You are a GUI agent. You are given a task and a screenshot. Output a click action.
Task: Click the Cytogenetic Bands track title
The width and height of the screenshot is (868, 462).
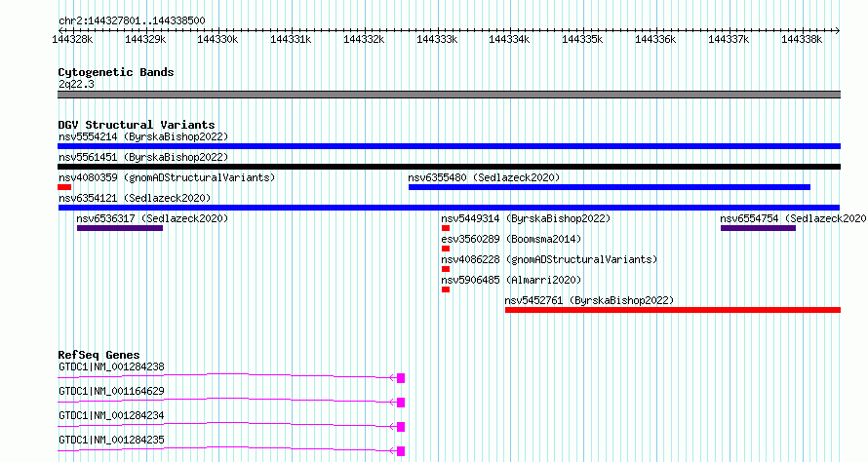[x=116, y=72]
